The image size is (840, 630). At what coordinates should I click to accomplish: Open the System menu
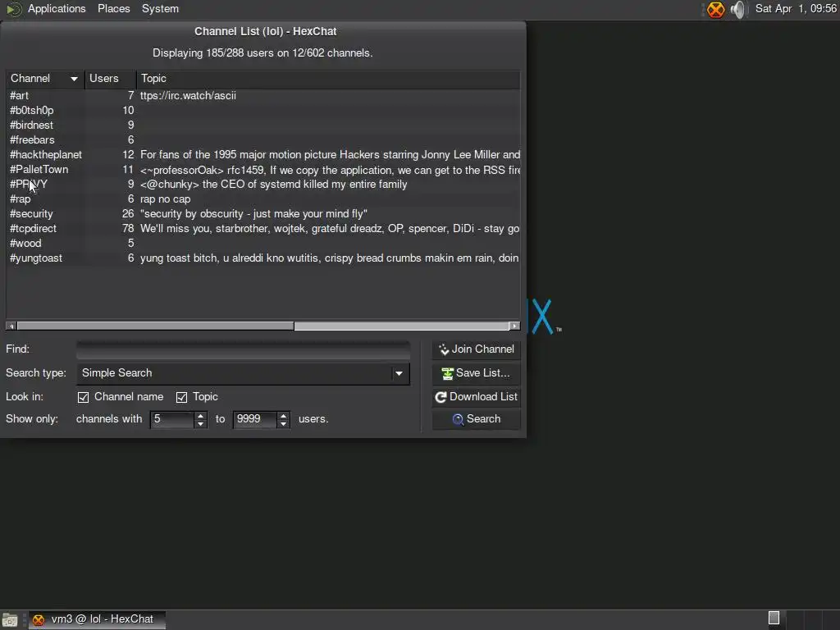[160, 8]
